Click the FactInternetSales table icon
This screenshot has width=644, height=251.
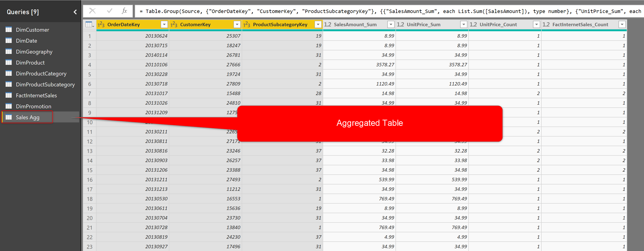[9, 95]
